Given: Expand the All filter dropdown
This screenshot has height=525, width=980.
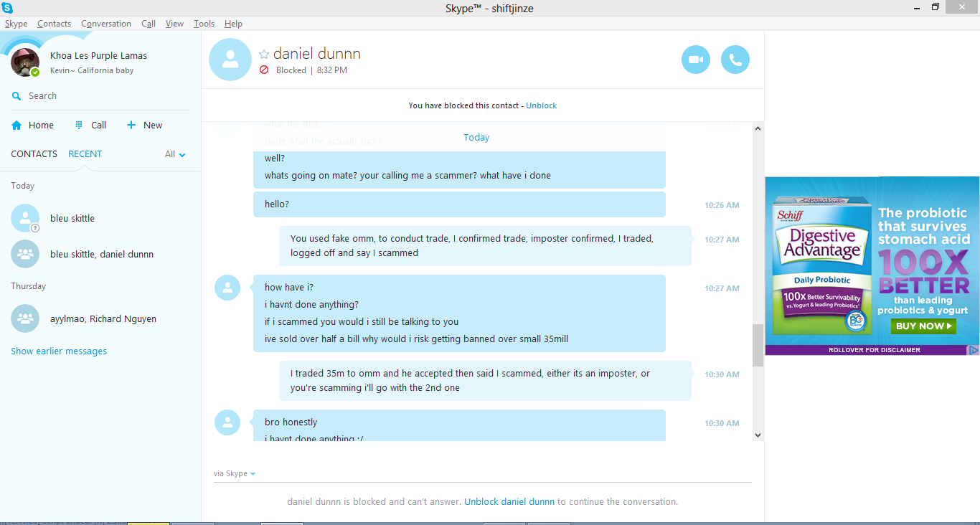Looking at the screenshot, I should point(175,154).
